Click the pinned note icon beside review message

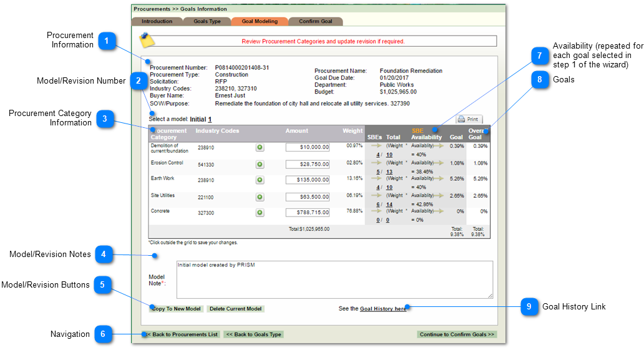[x=146, y=40]
